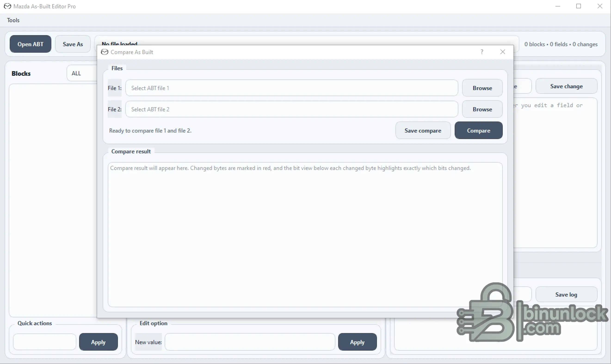This screenshot has width=611, height=364.
Task: Click inside the Compare result text area
Action: [x=305, y=234]
